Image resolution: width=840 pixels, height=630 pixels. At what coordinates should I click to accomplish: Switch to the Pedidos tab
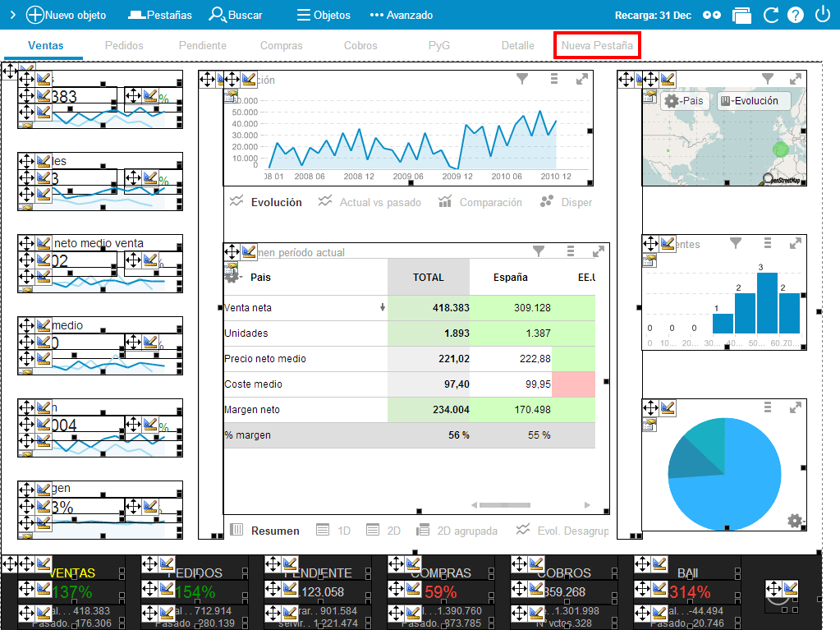(124, 46)
